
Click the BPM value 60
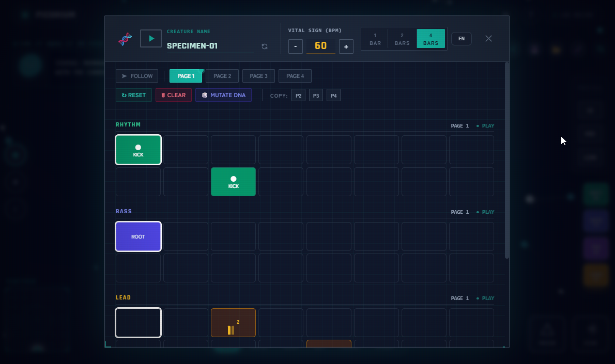(x=321, y=46)
